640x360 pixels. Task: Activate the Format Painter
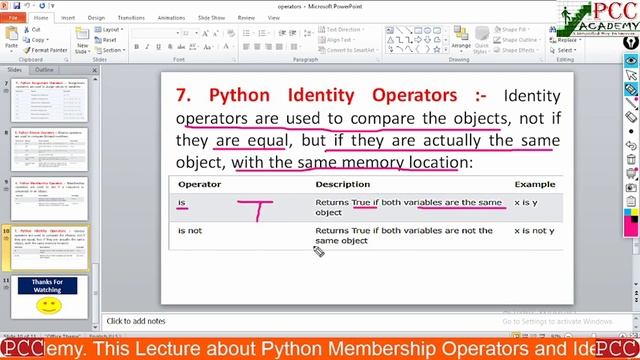coord(45,50)
